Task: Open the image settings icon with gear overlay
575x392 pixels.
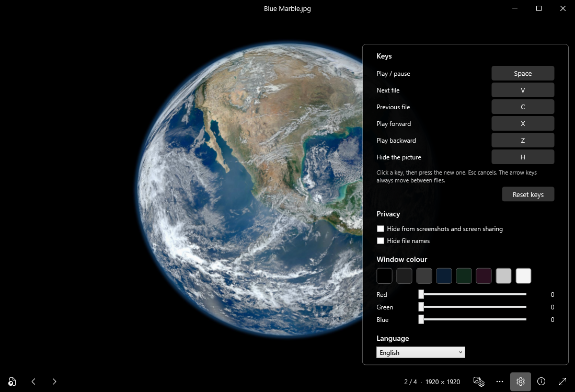Action: (x=479, y=382)
